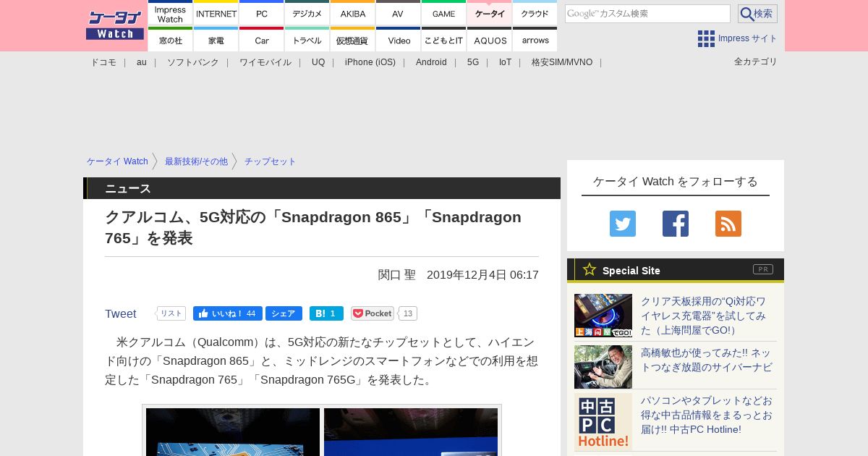Switch to the AV Watch tab
This screenshot has height=456, width=868.
pos(398,13)
